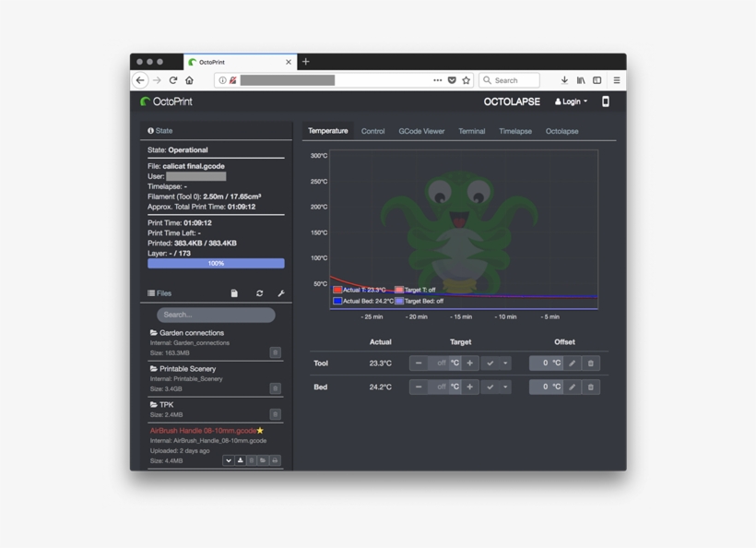
Task: Apply the Tool target temperature checkmark
Action: pyautogui.click(x=490, y=363)
